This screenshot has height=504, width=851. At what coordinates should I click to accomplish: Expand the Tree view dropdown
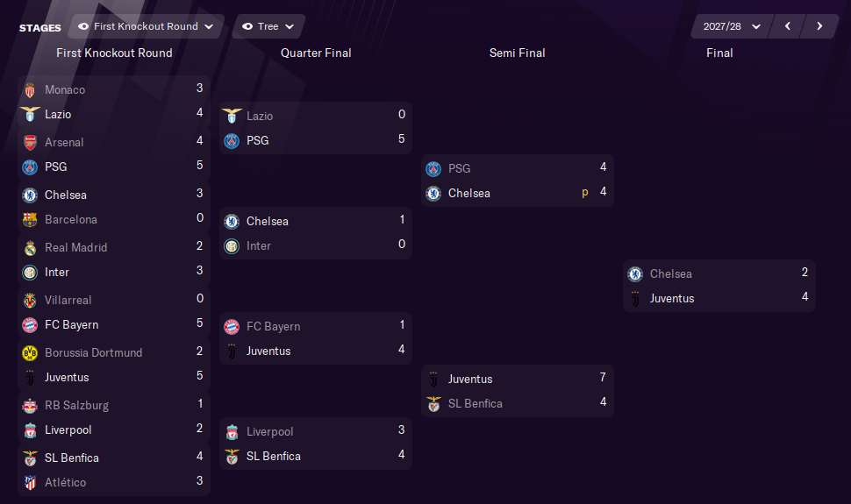(268, 26)
